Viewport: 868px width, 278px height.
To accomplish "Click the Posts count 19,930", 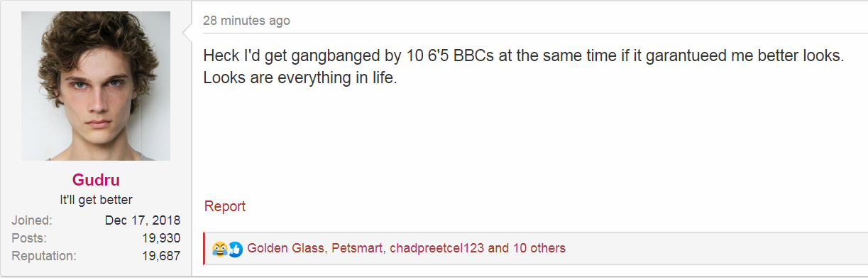I will [x=161, y=238].
